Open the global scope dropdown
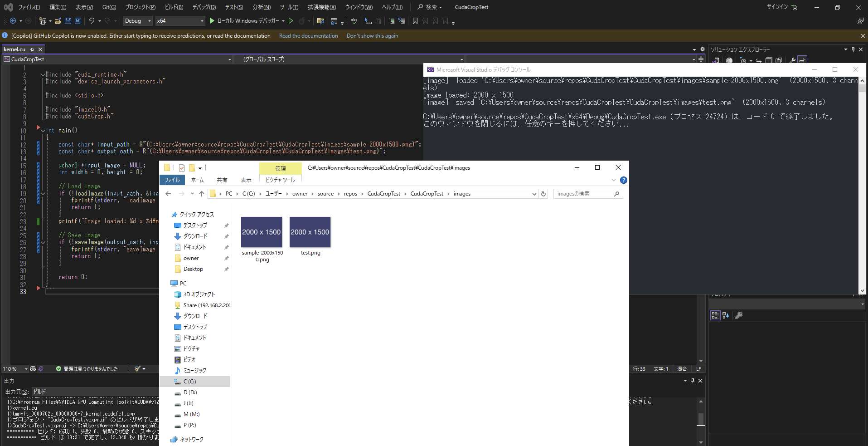Viewport: 868px width, 446px height. pos(353,59)
